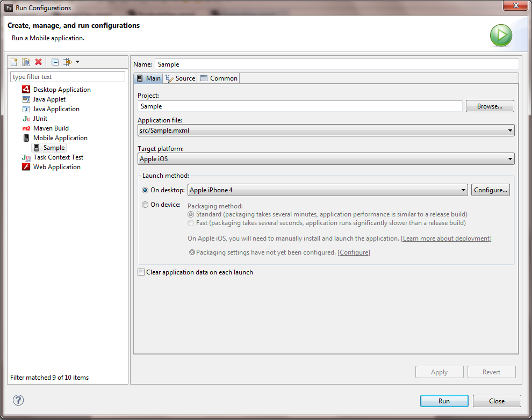Image resolution: width=532 pixels, height=420 pixels.
Task: Open the Application file dropdown
Action: point(326,131)
